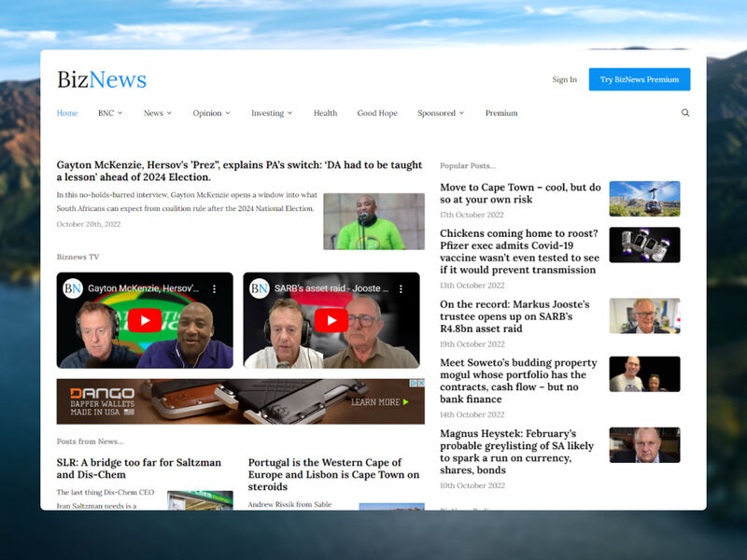The height and width of the screenshot is (560, 747).
Task: Open the Opinion dropdown
Action: 209,112
